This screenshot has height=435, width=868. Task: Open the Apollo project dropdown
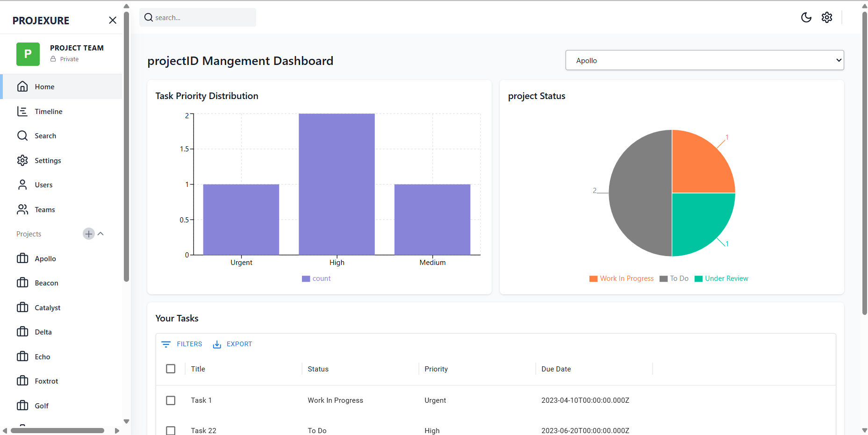pos(704,60)
